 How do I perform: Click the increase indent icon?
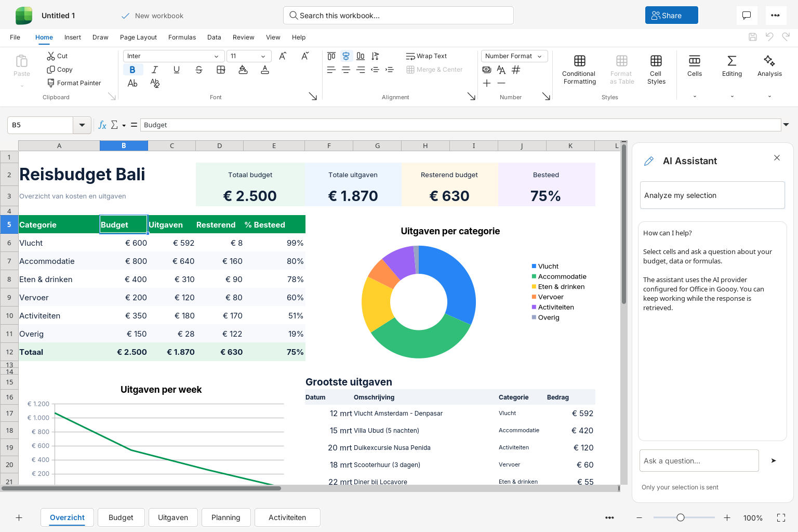[390, 70]
